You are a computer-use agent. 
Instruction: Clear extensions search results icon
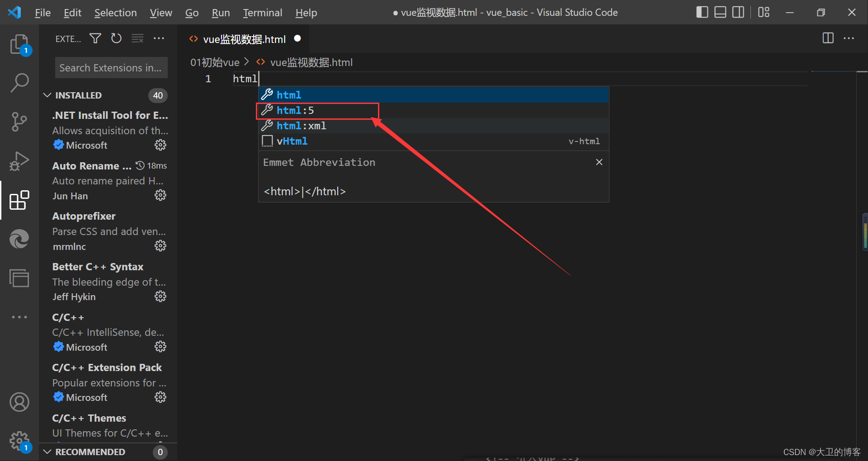click(x=137, y=38)
